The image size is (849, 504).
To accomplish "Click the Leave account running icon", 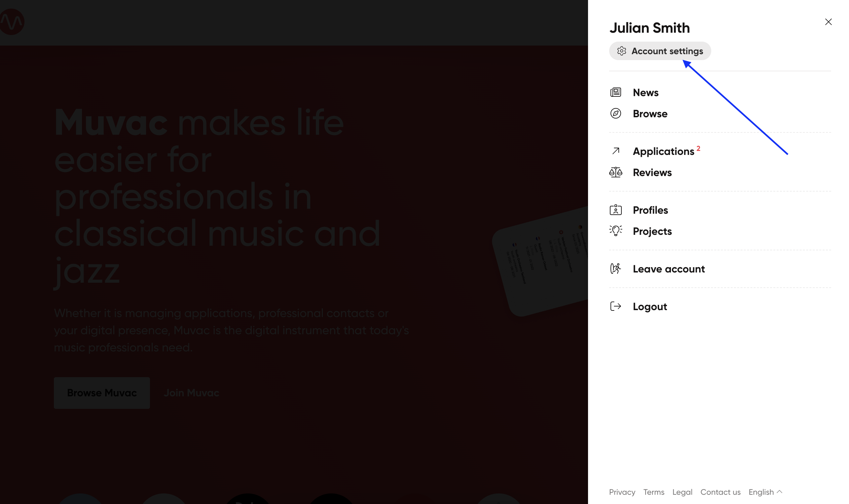I will tap(616, 269).
